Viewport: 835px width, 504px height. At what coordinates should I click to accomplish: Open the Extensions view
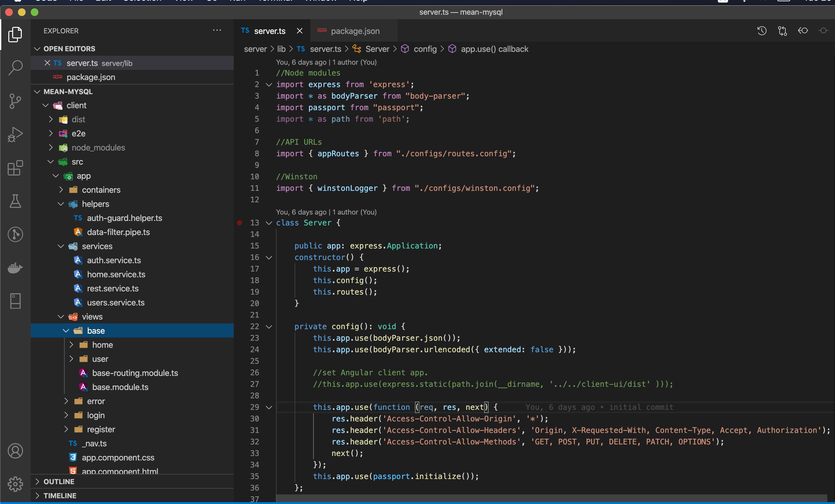pyautogui.click(x=15, y=168)
